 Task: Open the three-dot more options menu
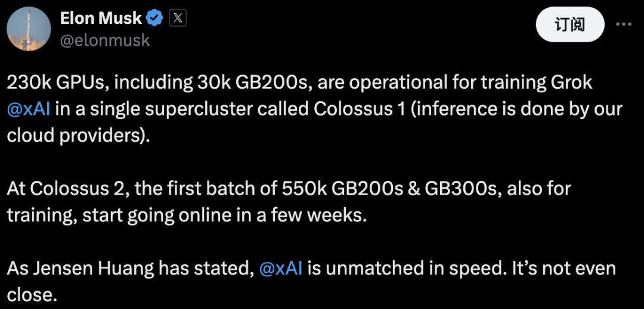click(624, 24)
